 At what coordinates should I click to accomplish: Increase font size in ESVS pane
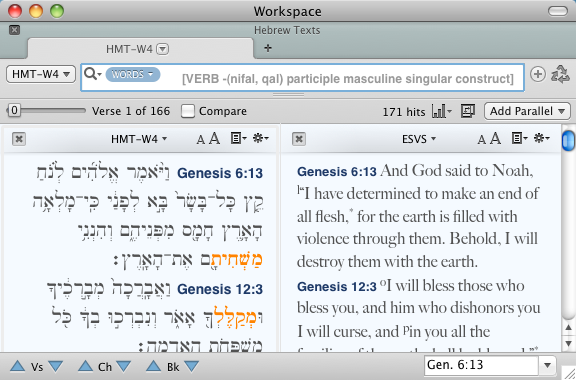(495, 139)
